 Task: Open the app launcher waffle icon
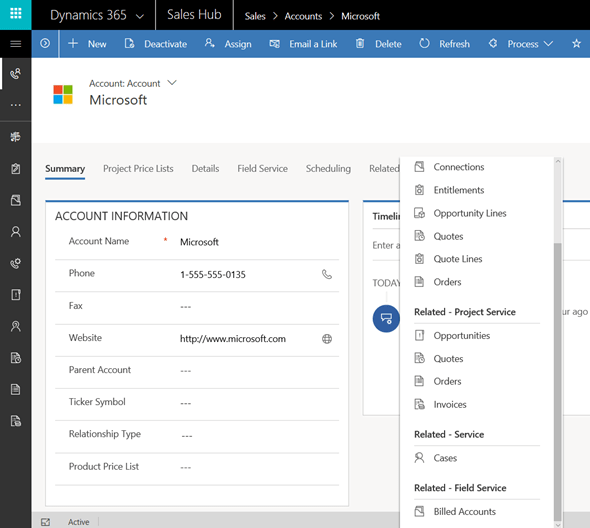15,14
